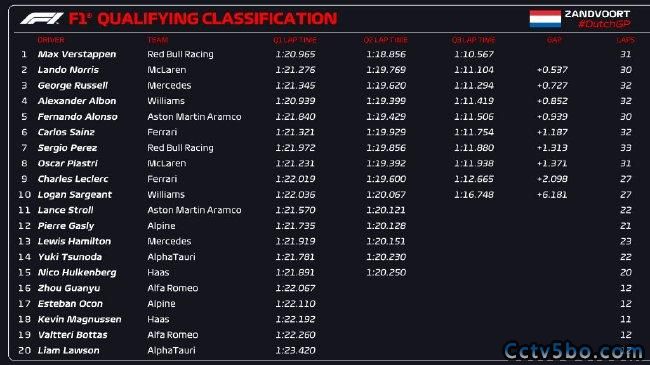Click the ZANDVOORT circuit label

[x=597, y=14]
